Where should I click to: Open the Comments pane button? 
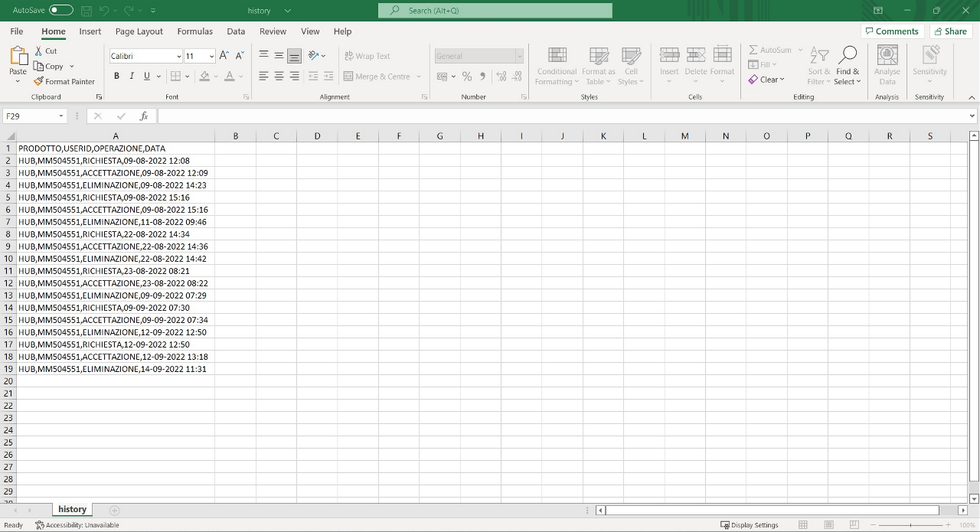click(x=891, y=31)
